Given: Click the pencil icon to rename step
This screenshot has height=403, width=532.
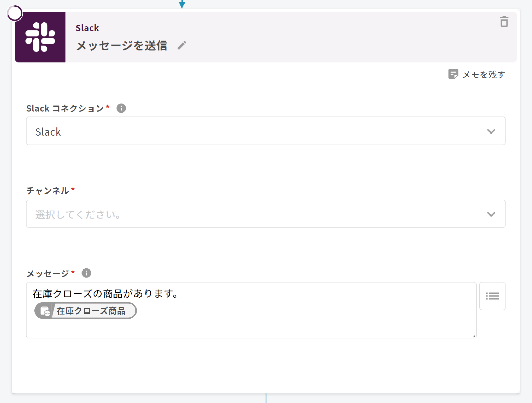Looking at the screenshot, I should pyautogui.click(x=182, y=45).
